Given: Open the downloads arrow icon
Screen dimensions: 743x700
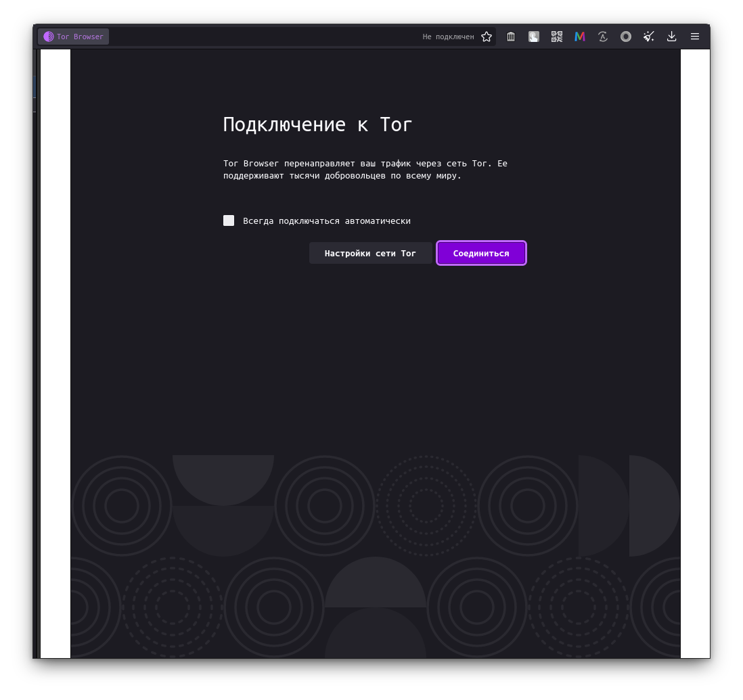Looking at the screenshot, I should (x=671, y=37).
